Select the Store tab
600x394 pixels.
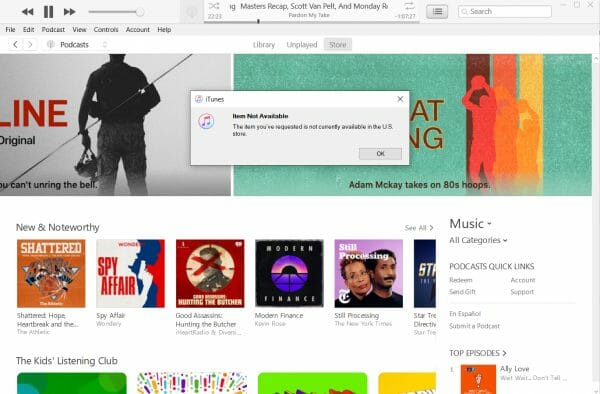338,45
